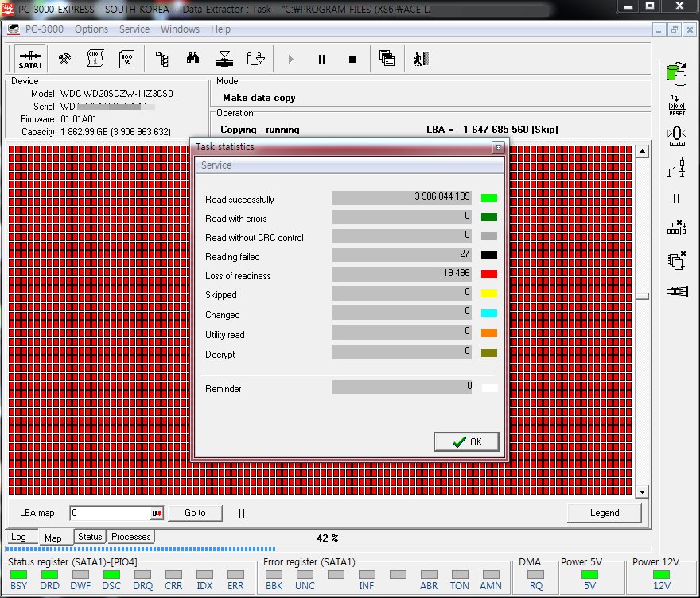This screenshot has width=700, height=598.
Task: Click the LBA map pause icon
Action: point(241,513)
